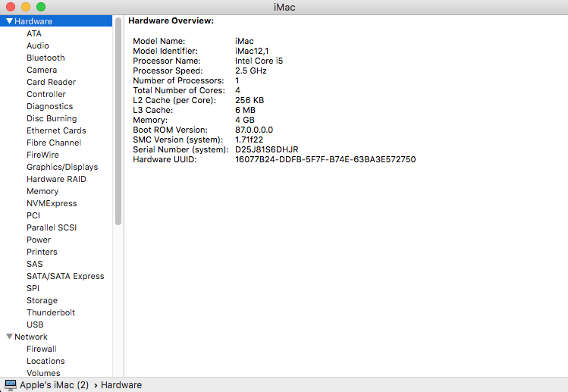Select Printers in sidebar
Image resolution: width=568 pixels, height=392 pixels.
coord(42,252)
